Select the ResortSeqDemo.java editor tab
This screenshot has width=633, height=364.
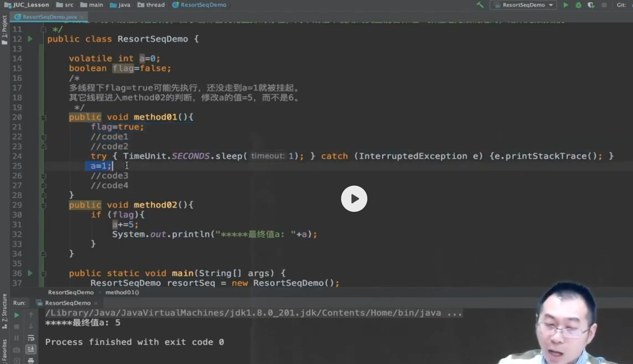49,17
